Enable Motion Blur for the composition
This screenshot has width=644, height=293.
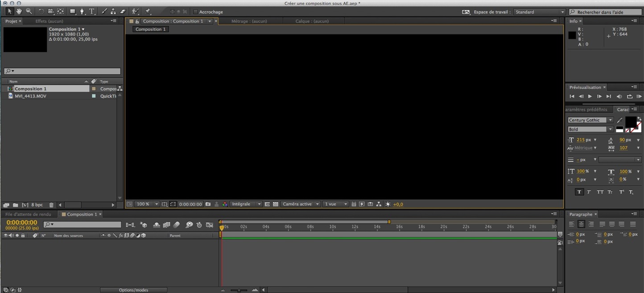177,225
